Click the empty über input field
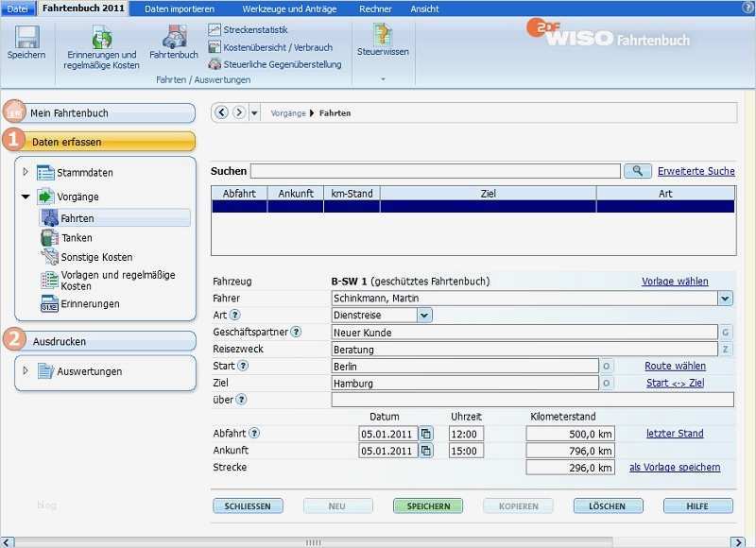Viewport: 756px width, 548px height. (x=533, y=400)
